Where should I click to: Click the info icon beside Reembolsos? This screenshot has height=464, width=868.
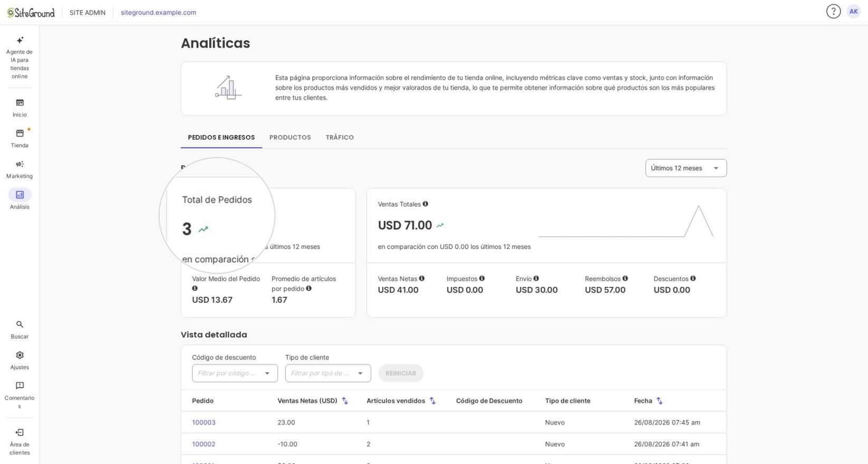(x=625, y=278)
